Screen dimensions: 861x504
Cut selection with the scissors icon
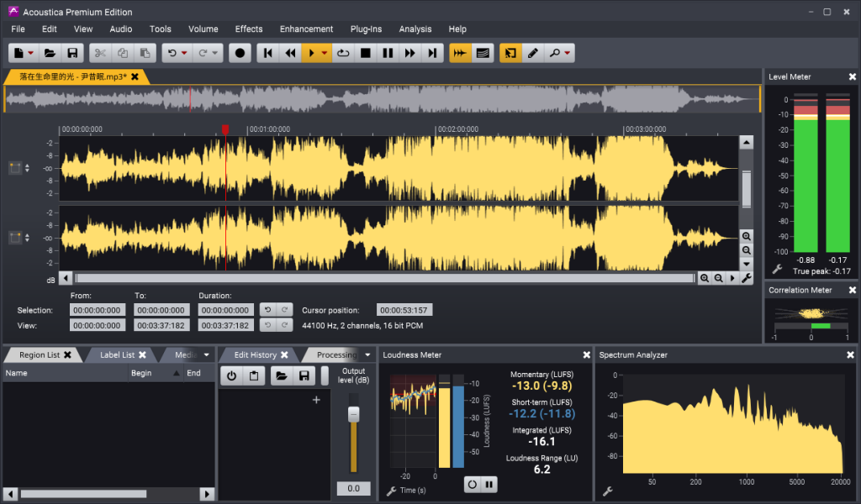pyautogui.click(x=100, y=53)
